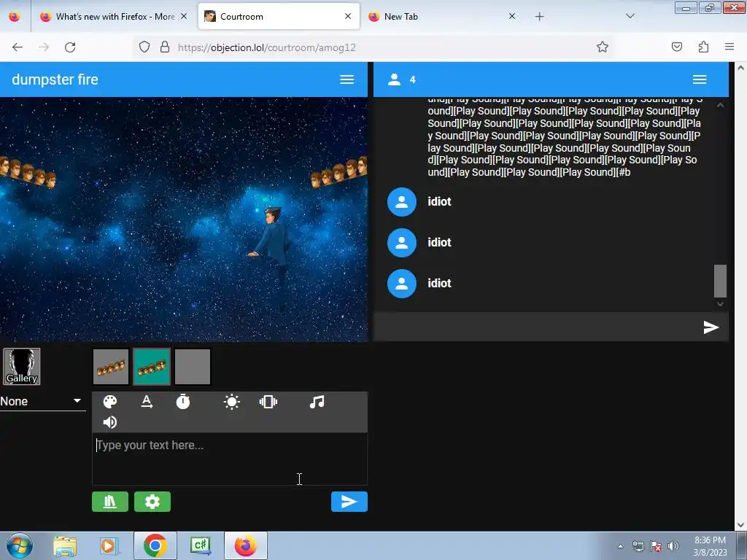Open the C# application in taskbar
Image resolution: width=747 pixels, height=560 pixels.
point(201,545)
